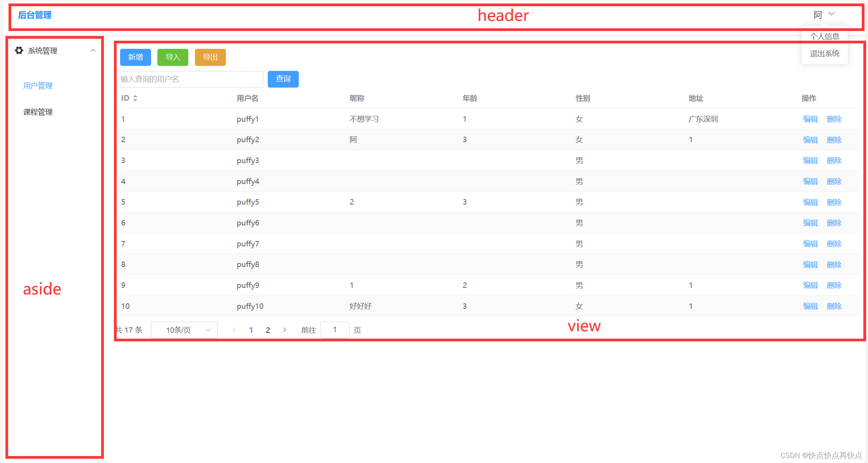Click the 查询 search button
The width and height of the screenshot is (868, 463).
pos(283,79)
